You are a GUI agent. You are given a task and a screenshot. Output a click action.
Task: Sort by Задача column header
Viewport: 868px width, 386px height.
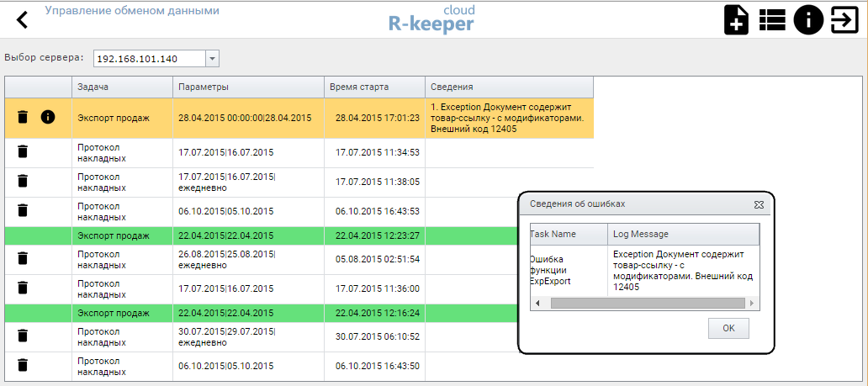122,87
